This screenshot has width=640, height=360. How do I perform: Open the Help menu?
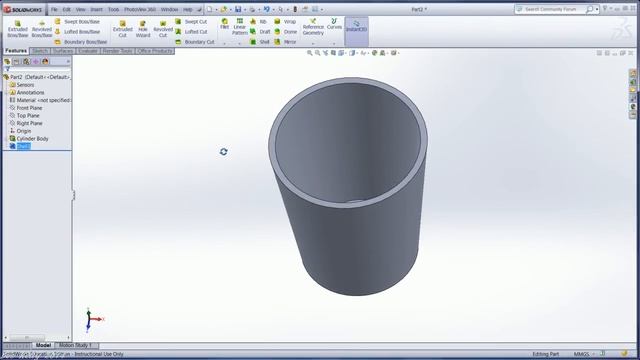188,9
